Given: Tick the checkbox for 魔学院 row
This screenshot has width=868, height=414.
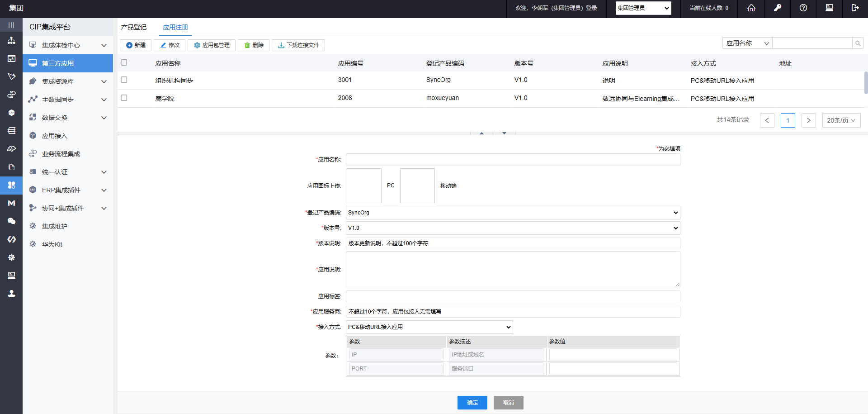Looking at the screenshot, I should point(124,98).
